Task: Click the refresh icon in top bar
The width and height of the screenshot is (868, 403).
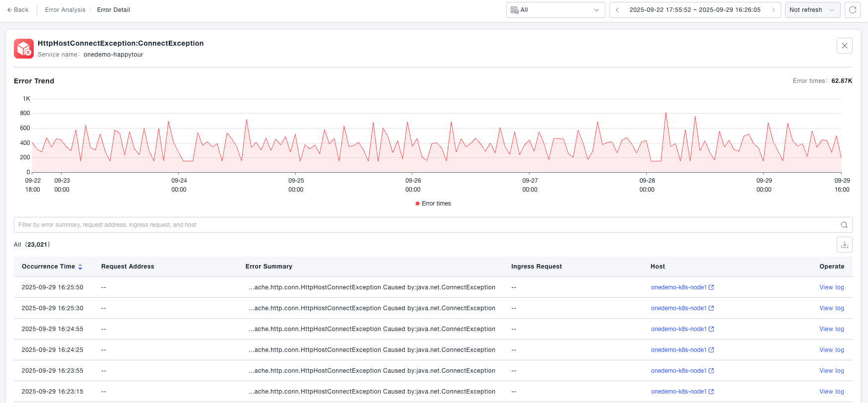Action: tap(853, 10)
